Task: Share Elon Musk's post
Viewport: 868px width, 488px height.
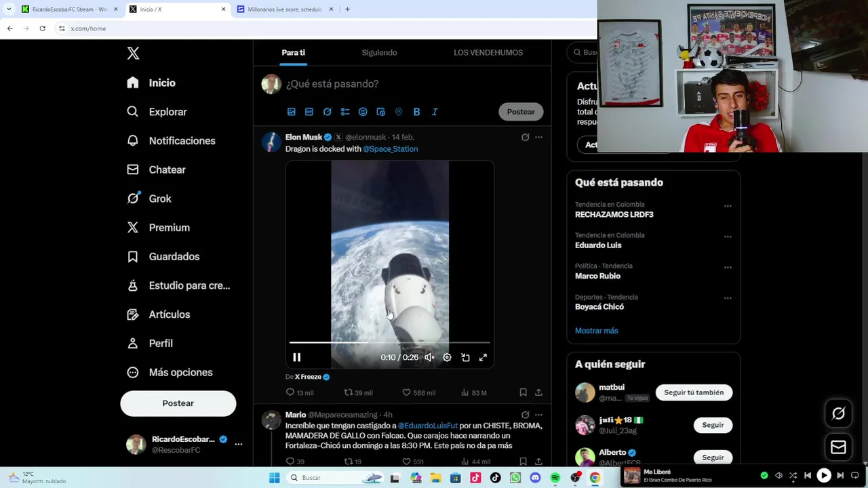Action: 538,392
